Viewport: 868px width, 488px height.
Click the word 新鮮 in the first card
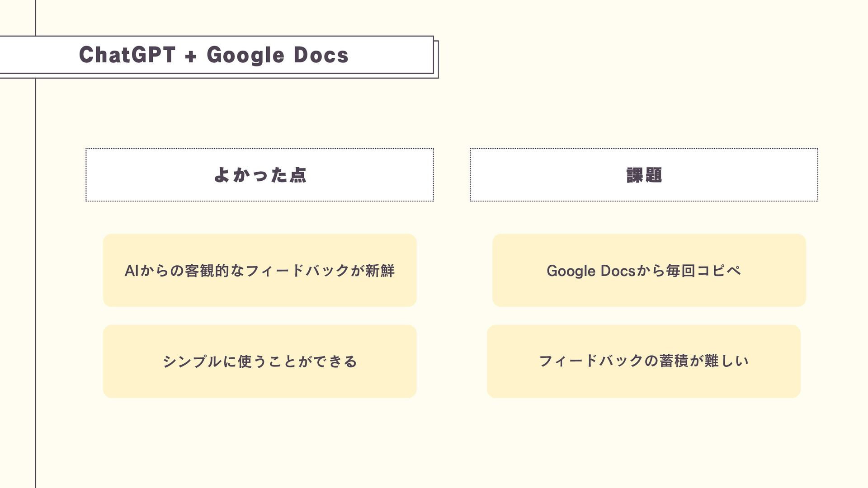click(x=380, y=271)
